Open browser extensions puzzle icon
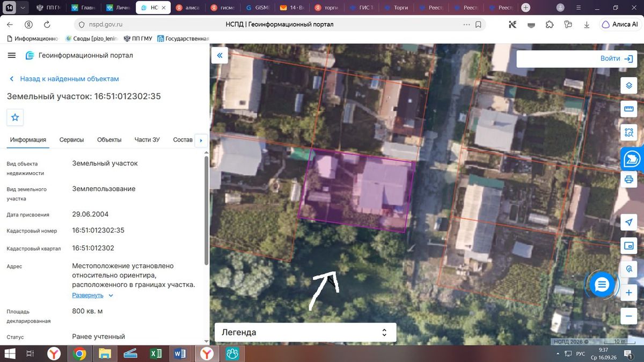This screenshot has height=362, width=644. click(x=550, y=25)
